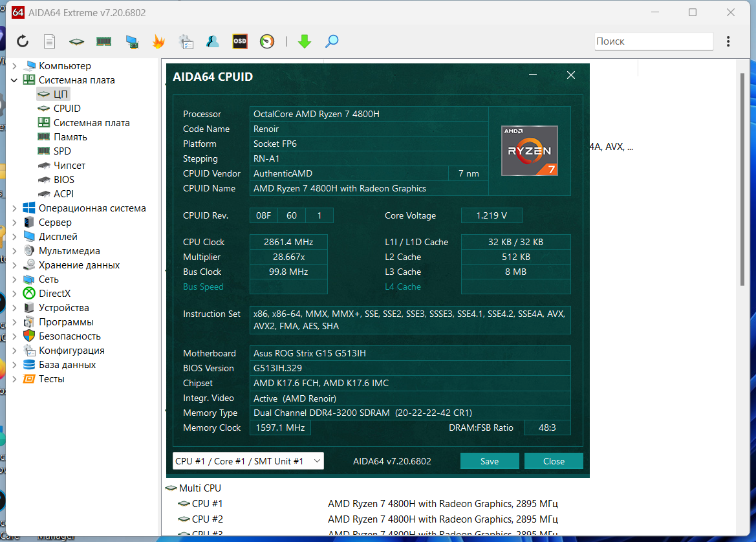The image size is (756, 542).
Task: Open the green memory module toolbar icon
Action: click(x=103, y=41)
